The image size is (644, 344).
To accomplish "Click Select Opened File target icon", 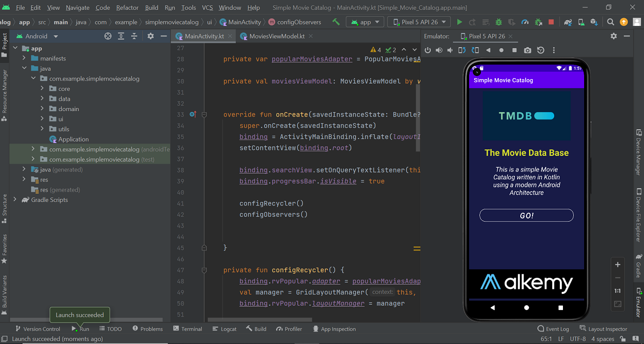I will click(x=108, y=36).
